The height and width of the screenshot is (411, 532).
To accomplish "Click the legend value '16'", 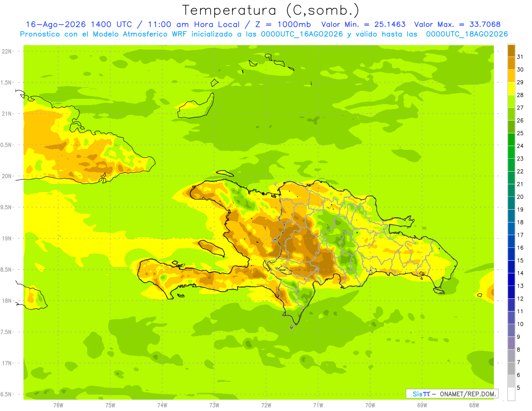I will [x=520, y=248].
